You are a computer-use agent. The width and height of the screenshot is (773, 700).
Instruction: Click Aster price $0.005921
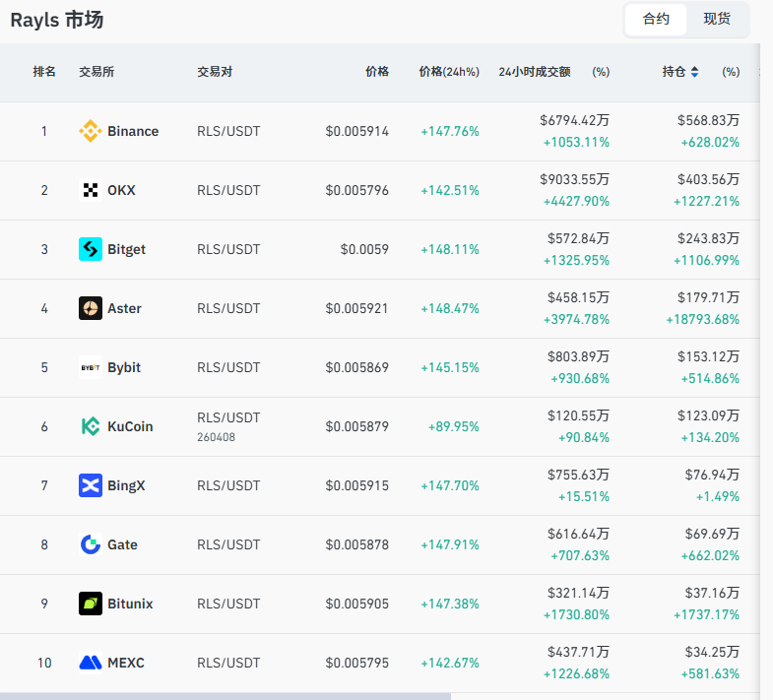pos(356,308)
